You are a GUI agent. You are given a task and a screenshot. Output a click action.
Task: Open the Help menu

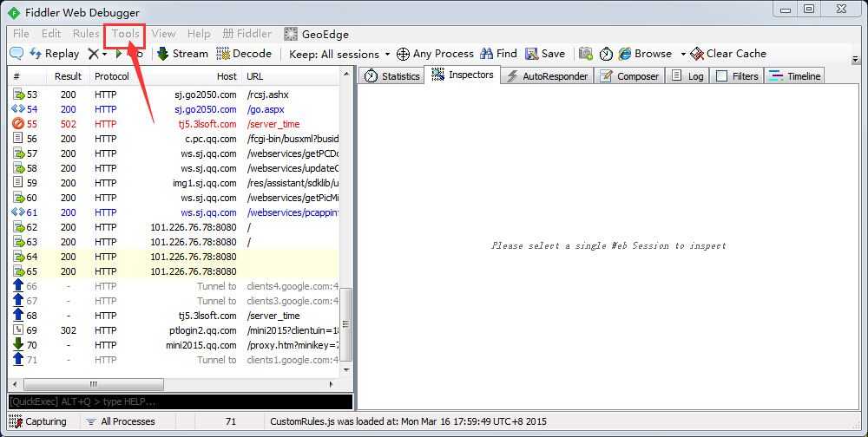tap(199, 34)
